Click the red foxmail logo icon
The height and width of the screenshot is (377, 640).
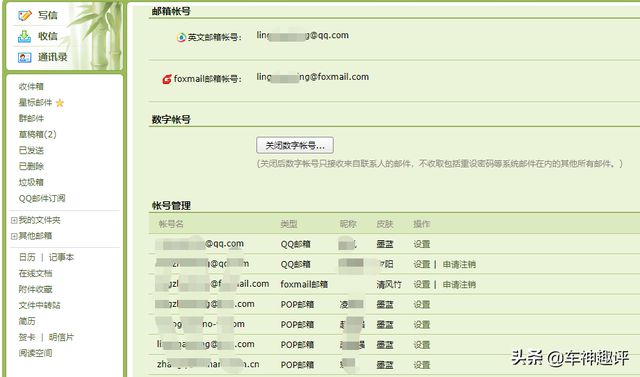pyautogui.click(x=167, y=79)
